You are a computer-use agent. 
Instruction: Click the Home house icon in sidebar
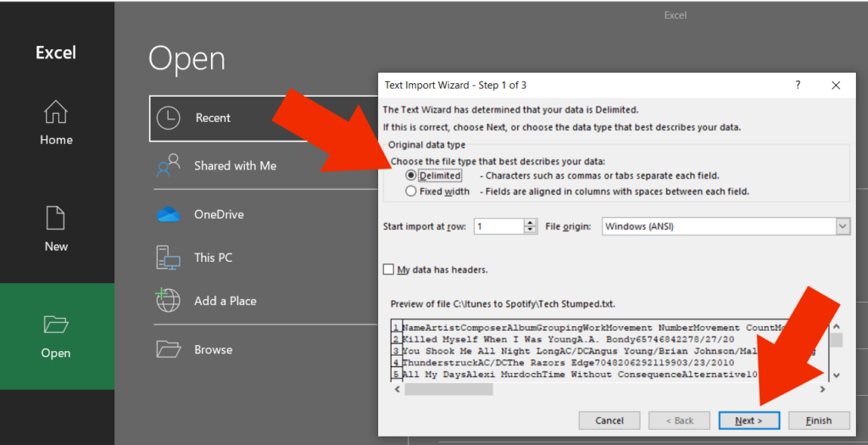(x=56, y=112)
